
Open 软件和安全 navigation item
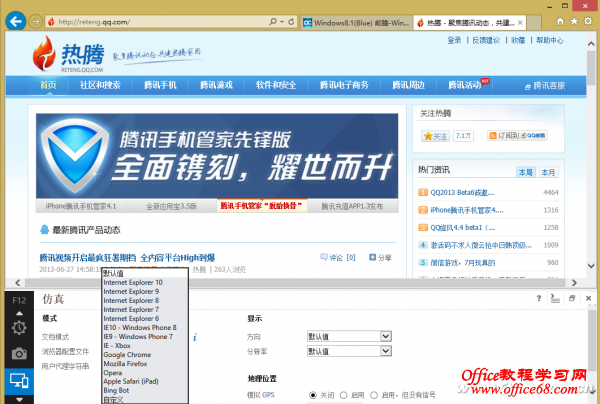click(276, 85)
